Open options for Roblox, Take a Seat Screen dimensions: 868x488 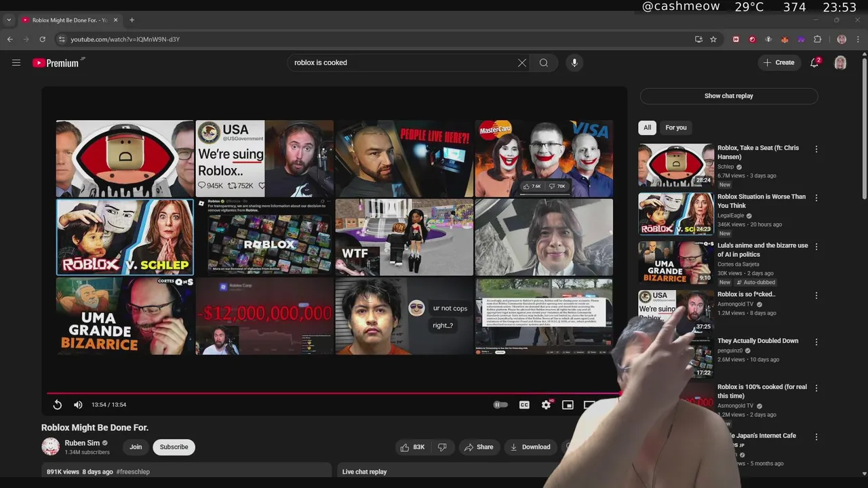coord(816,149)
